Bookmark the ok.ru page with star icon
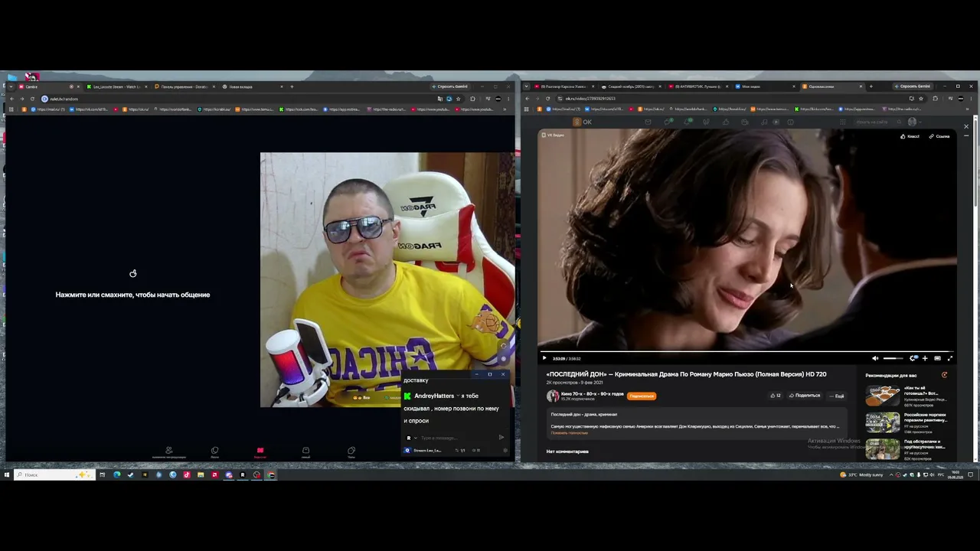Image resolution: width=980 pixels, height=551 pixels. (x=922, y=99)
